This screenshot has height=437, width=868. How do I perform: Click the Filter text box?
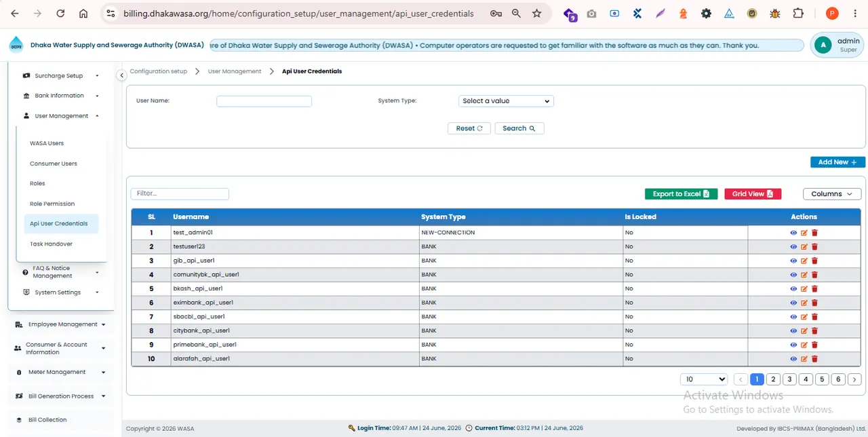point(180,193)
